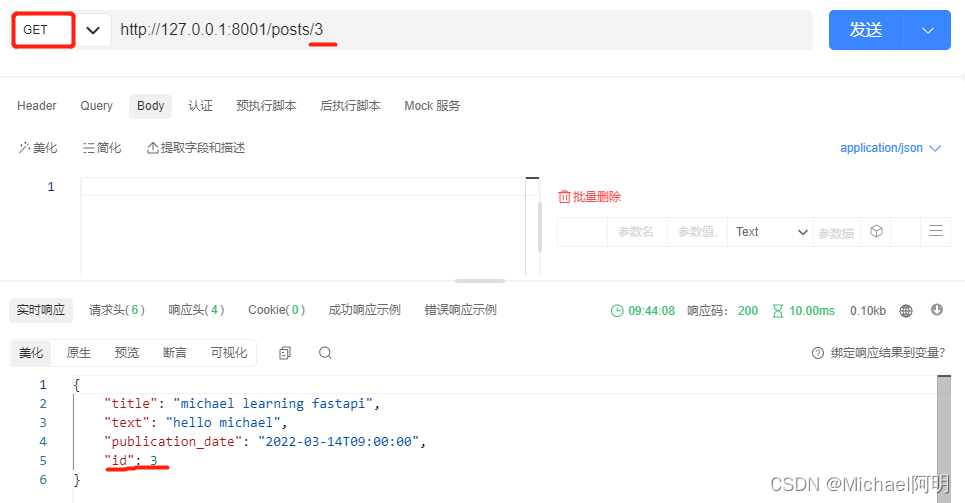Viewport: 965px width, 503px height.
Task: Open the Cookie(0) tab
Action: tap(276, 310)
